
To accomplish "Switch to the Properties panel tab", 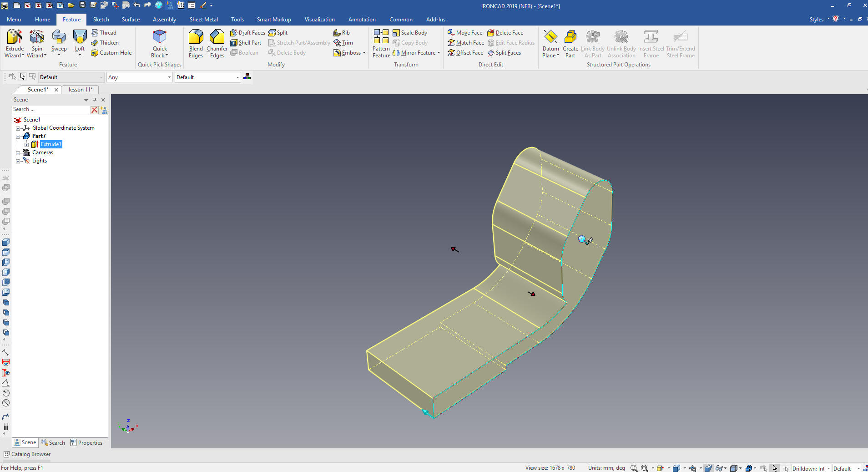I will [x=86, y=443].
